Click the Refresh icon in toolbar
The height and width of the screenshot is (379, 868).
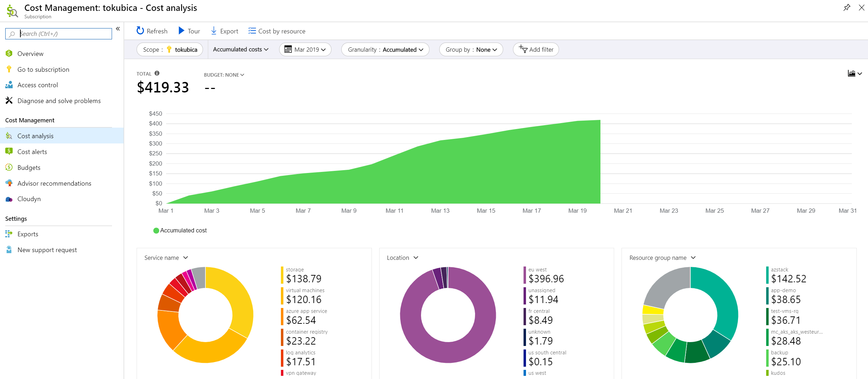(x=140, y=31)
